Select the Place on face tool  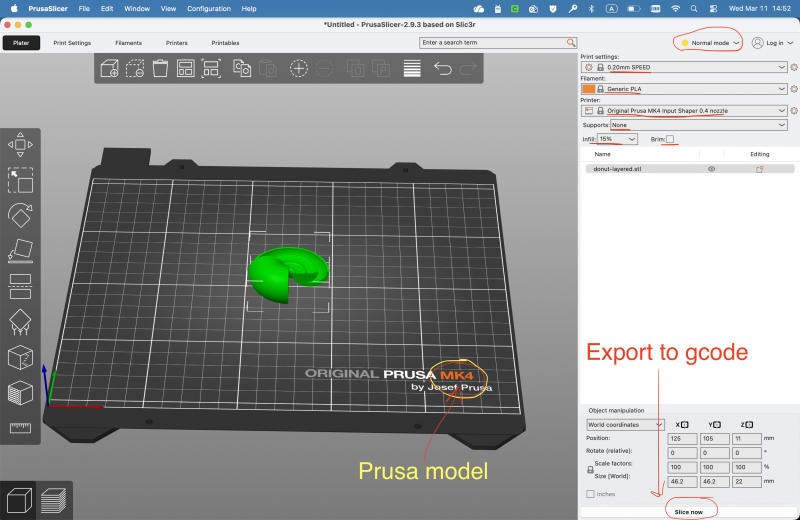[20, 251]
